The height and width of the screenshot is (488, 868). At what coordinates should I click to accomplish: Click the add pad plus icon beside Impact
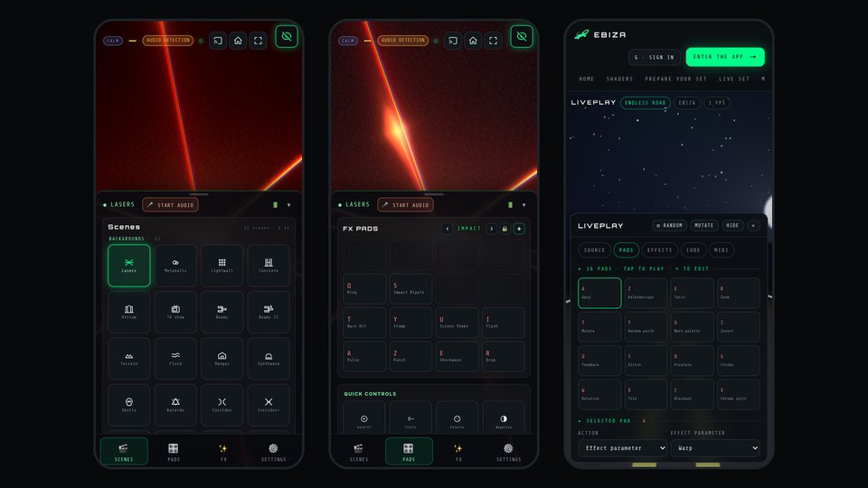click(519, 229)
